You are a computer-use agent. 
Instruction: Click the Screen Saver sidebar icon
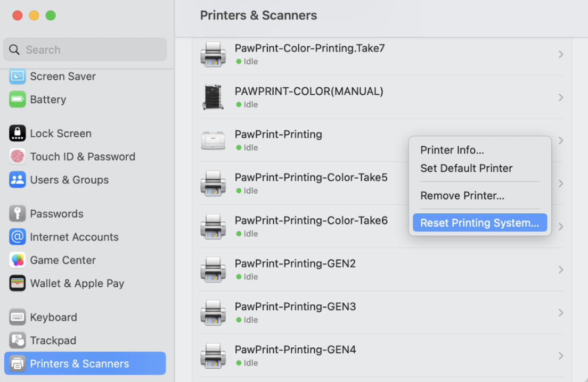tap(18, 77)
